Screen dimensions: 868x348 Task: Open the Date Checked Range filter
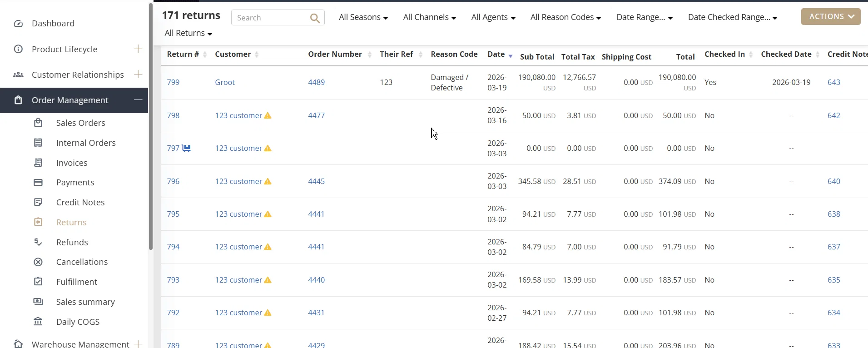[732, 17]
